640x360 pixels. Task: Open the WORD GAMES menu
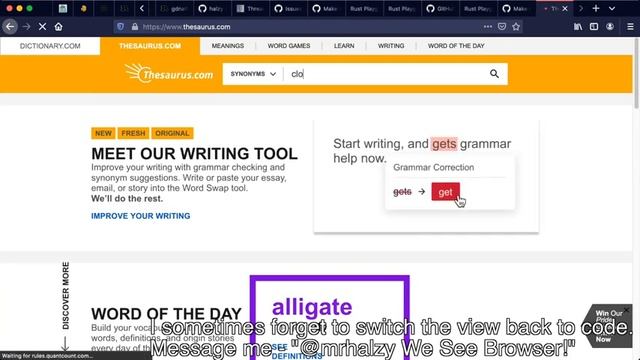point(289,46)
